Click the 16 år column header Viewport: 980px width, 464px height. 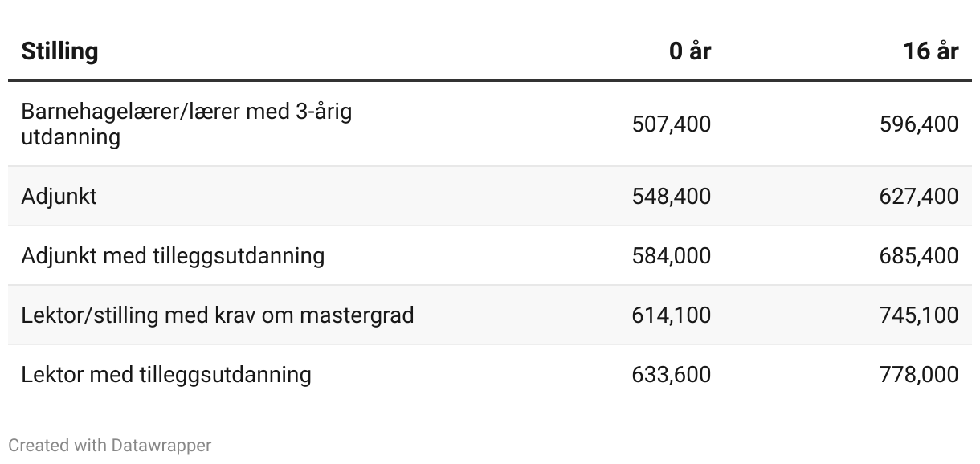930,51
